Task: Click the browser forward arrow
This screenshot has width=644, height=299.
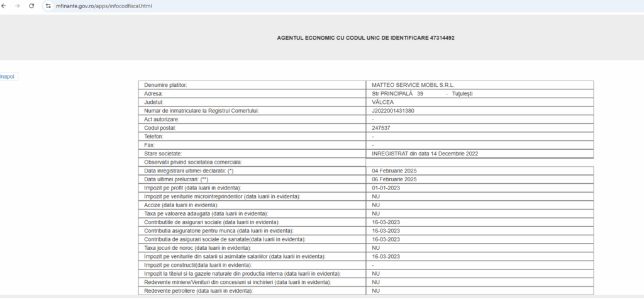Action: [17, 6]
